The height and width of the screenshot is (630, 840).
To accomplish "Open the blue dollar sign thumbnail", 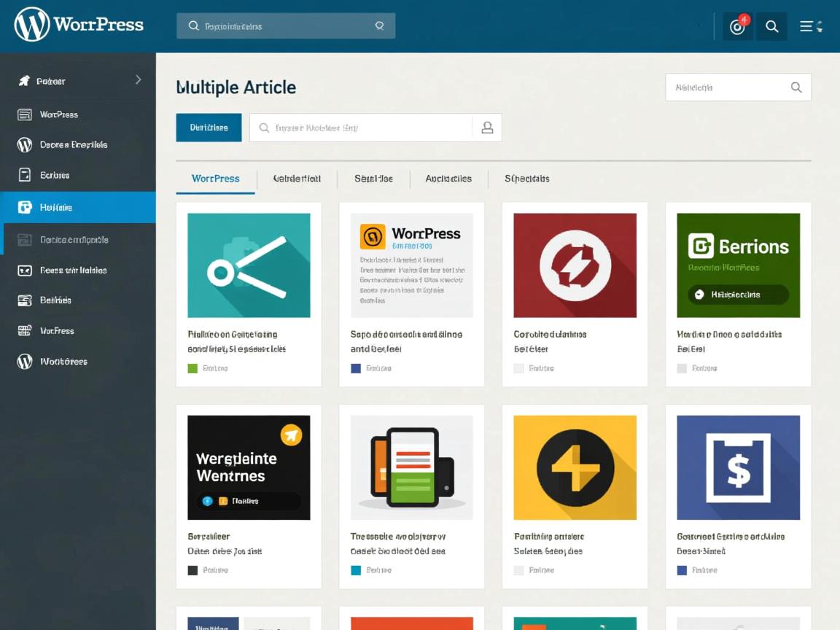I will click(x=738, y=467).
